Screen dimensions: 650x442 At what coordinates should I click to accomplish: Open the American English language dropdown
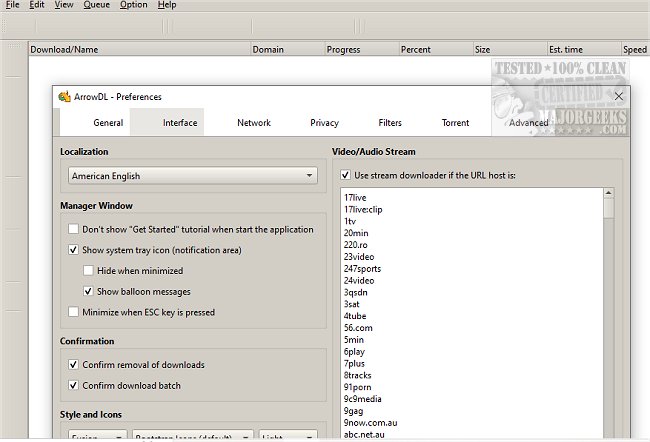(193, 176)
